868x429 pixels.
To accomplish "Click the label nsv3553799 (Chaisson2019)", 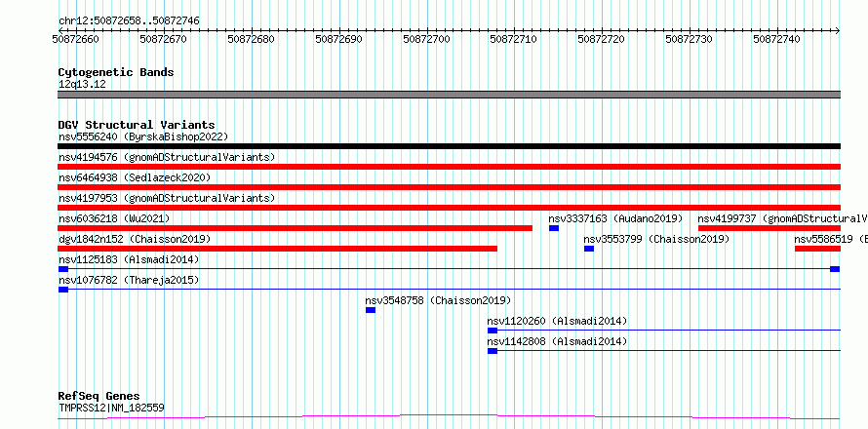I will pyautogui.click(x=656, y=239).
